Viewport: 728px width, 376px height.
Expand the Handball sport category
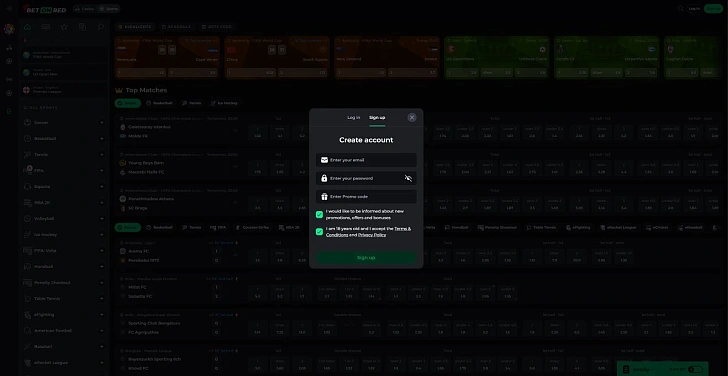point(102,266)
